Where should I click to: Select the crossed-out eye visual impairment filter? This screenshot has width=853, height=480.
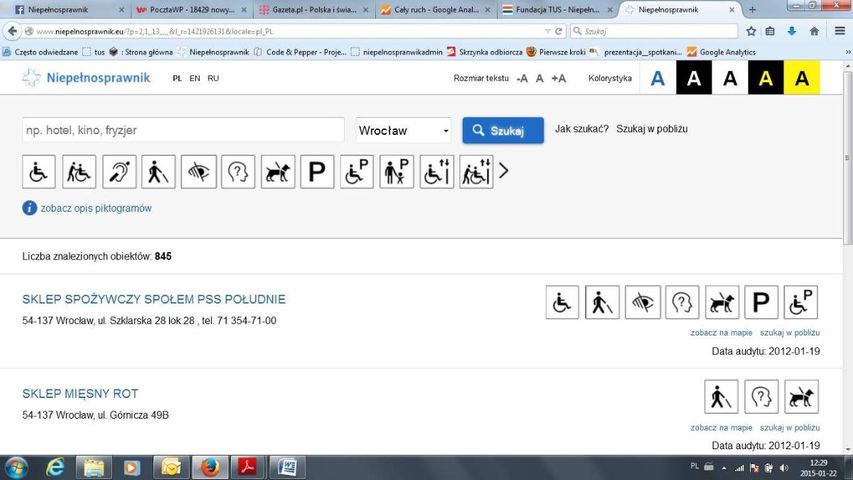(x=198, y=172)
